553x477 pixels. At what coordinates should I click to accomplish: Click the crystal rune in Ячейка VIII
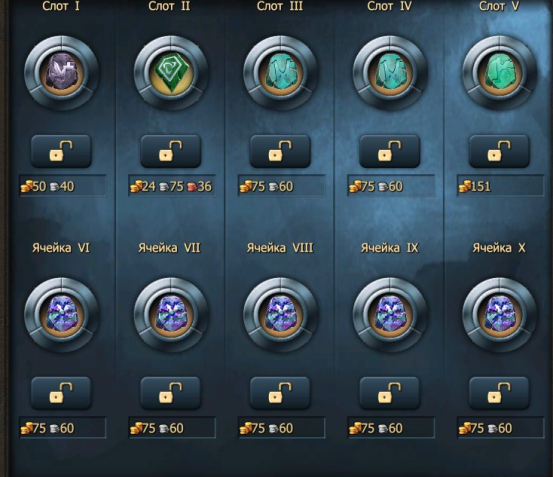(x=281, y=315)
